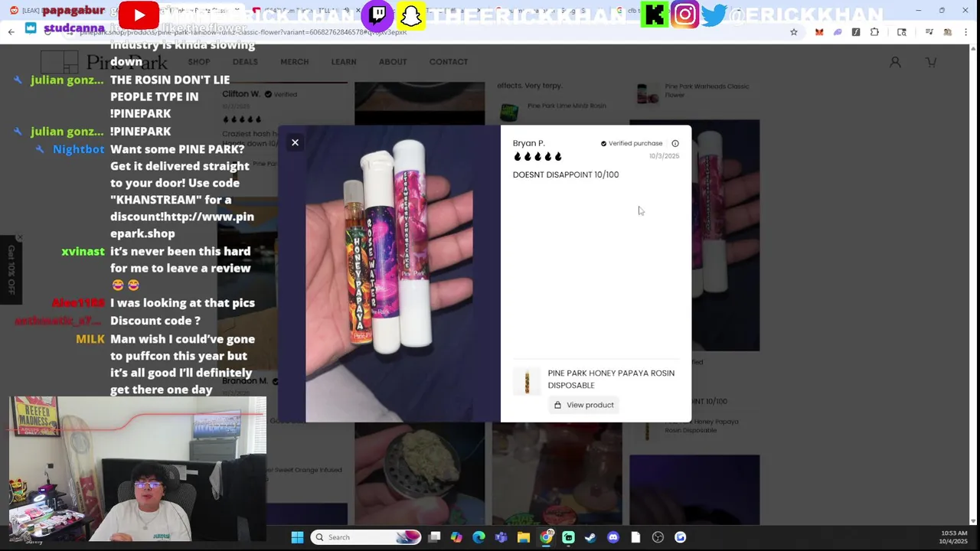The height and width of the screenshot is (551, 980).
Task: Open File Explorer from the taskbar
Action: pyautogui.click(x=524, y=537)
